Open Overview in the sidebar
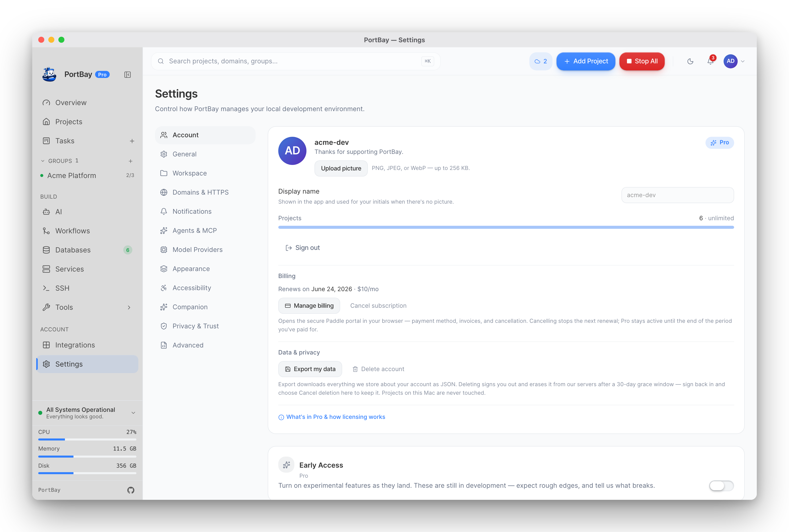 87,103
